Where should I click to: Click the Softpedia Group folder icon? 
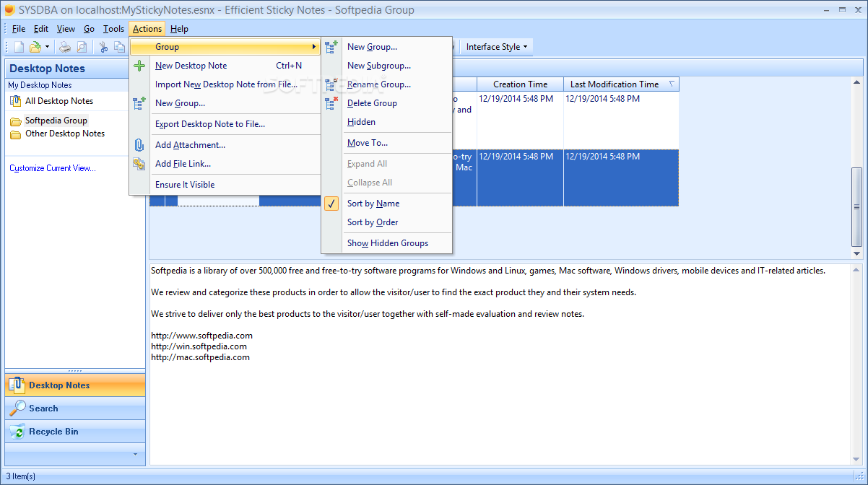point(16,121)
